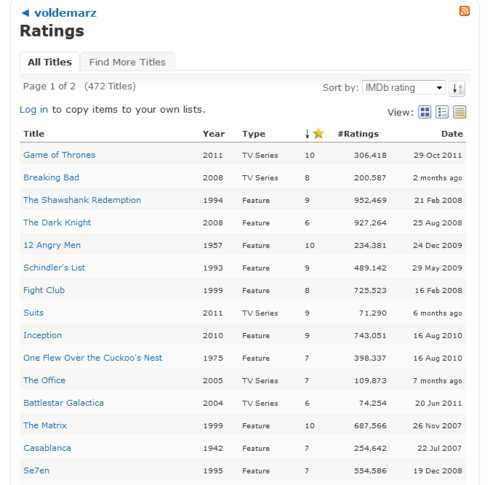This screenshot has height=485, width=490.
Task: Switch to compact table view icon
Action: pos(459,112)
